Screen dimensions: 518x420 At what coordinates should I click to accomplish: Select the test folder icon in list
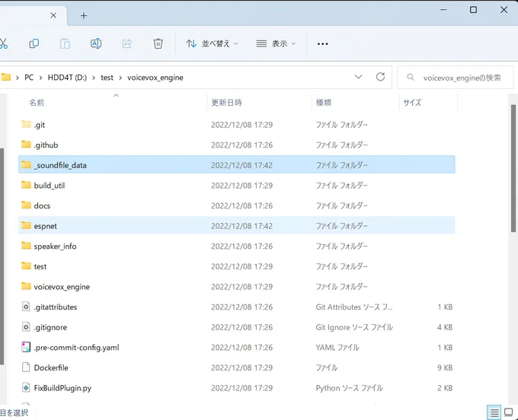coord(26,266)
